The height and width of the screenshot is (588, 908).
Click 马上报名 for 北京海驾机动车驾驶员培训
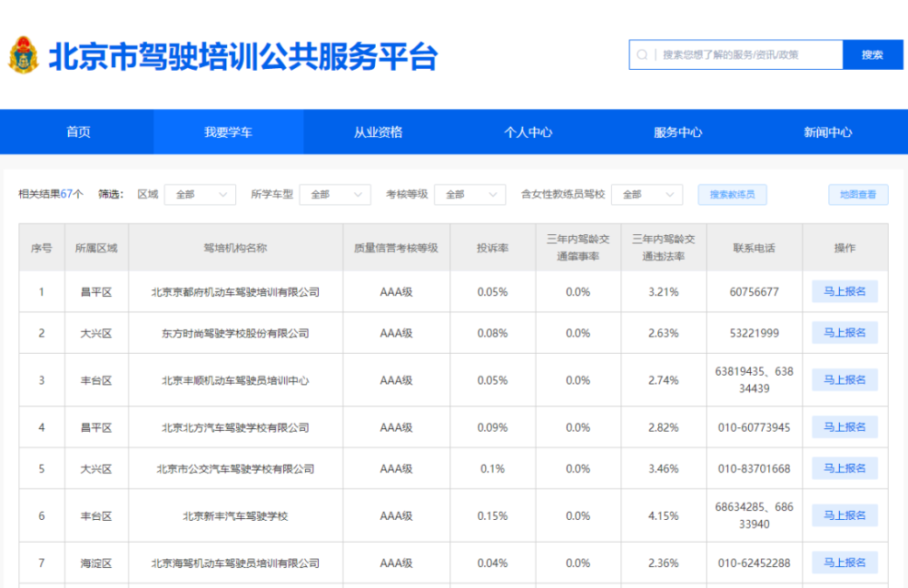pyautogui.click(x=844, y=563)
